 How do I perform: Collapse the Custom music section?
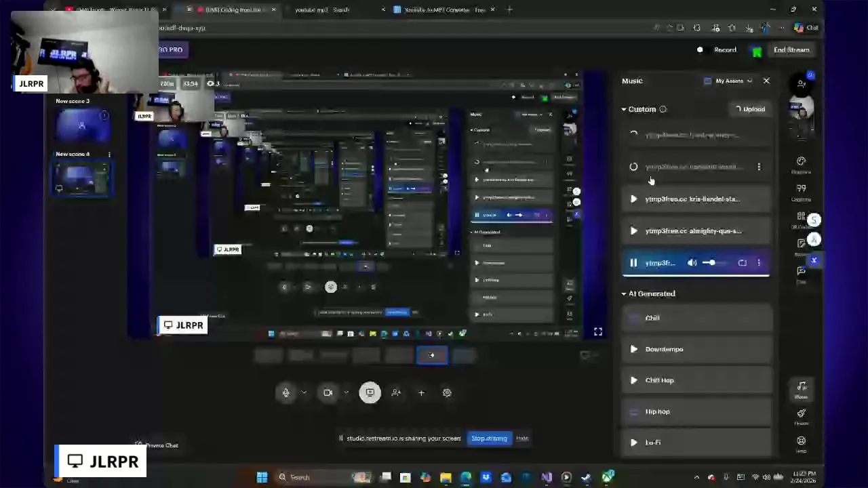624,109
